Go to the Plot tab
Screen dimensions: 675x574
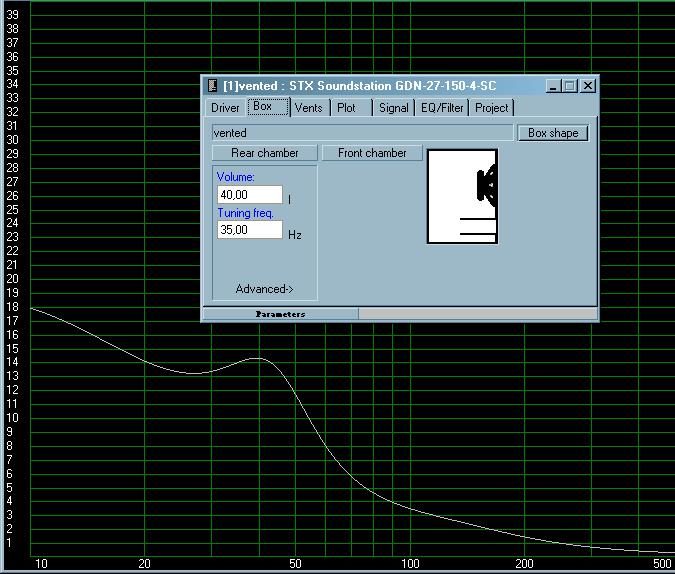click(346, 108)
